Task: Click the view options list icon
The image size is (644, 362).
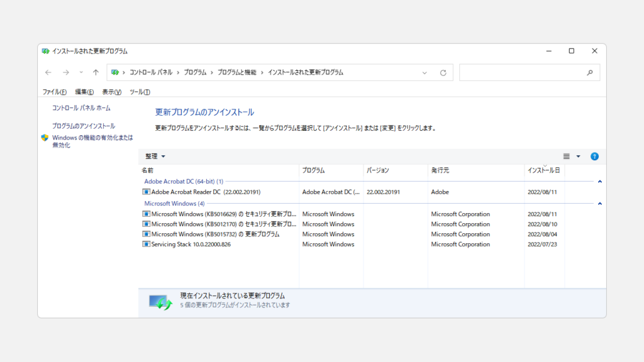Action: point(566,156)
